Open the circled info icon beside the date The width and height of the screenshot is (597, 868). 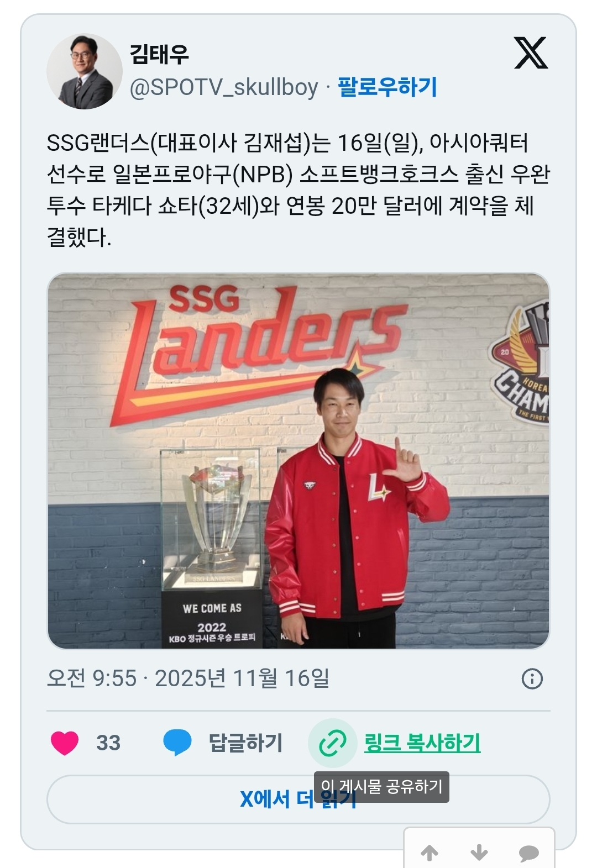tap(532, 678)
